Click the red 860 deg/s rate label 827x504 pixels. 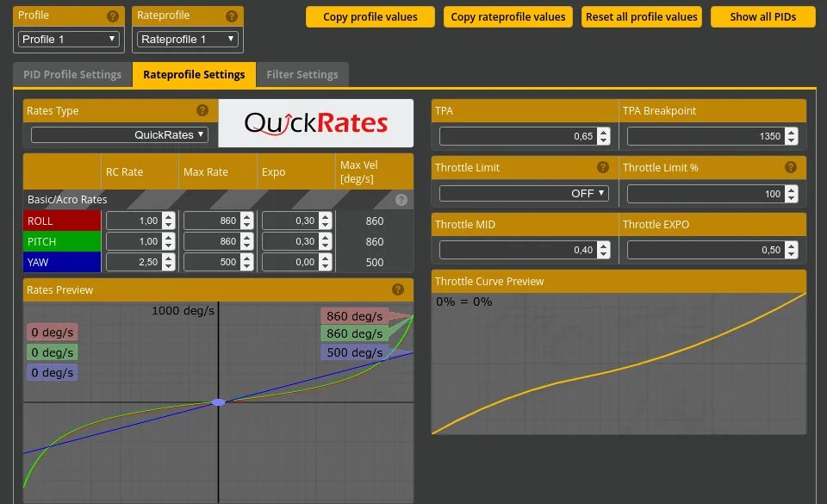354,316
